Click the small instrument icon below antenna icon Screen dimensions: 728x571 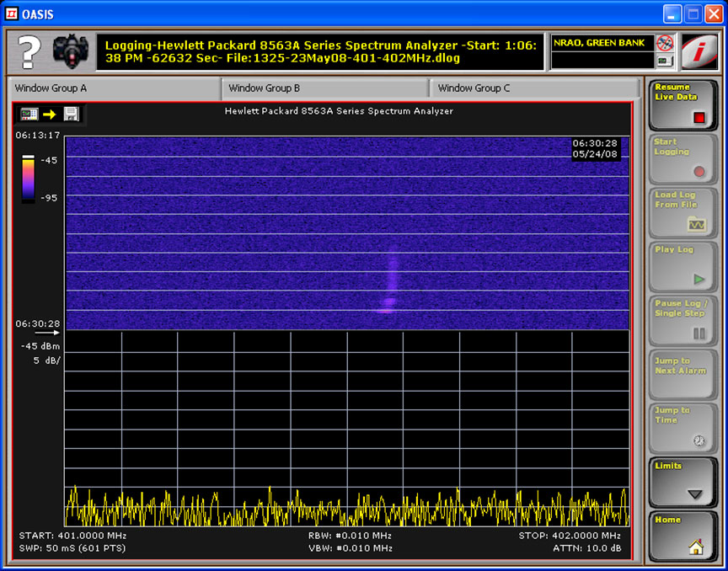665,61
